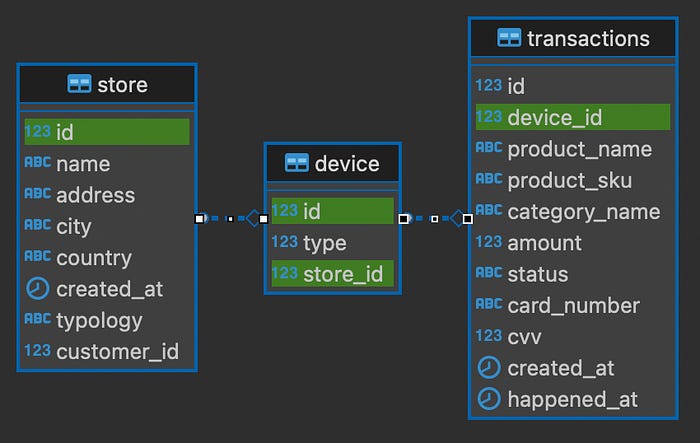Click the store created_at clock icon
This screenshot has height=443, width=700.
(38, 288)
